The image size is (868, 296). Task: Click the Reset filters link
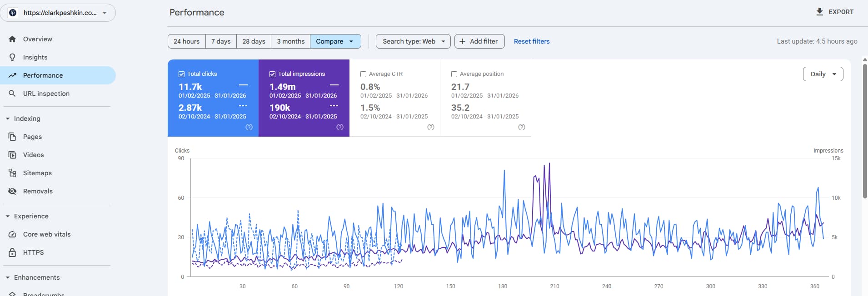[x=531, y=41]
